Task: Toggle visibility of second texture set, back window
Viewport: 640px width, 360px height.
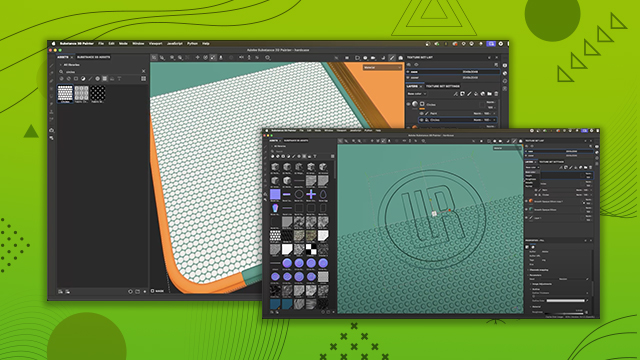Action: click(x=408, y=78)
